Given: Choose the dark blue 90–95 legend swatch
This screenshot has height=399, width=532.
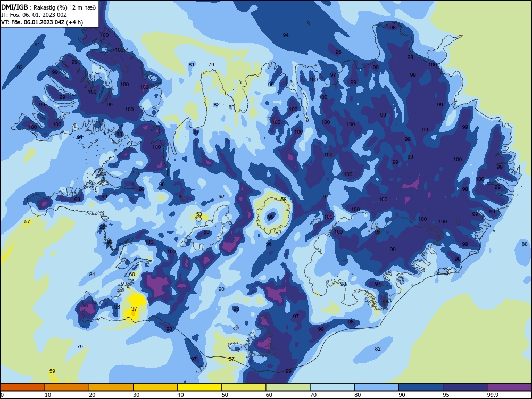Looking at the screenshot, I should [x=421, y=387].
